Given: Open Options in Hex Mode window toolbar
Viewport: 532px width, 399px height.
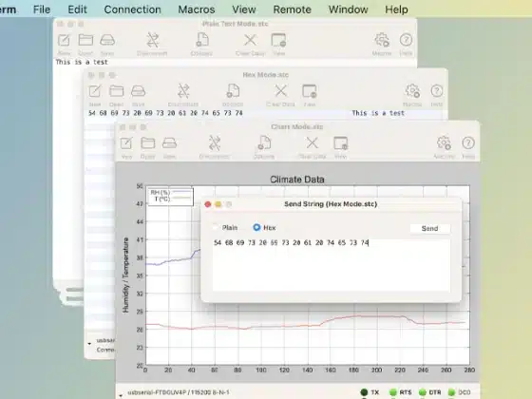Looking at the screenshot, I should coord(233,91).
